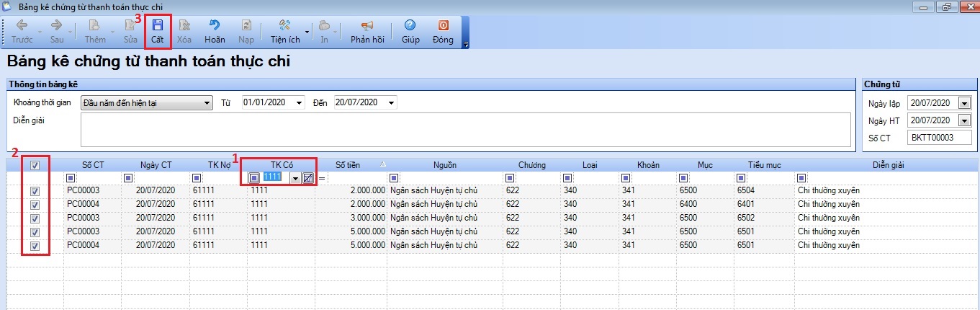The height and width of the screenshot is (310, 980).
Task: Sort by the Chương column header
Action: point(531,165)
